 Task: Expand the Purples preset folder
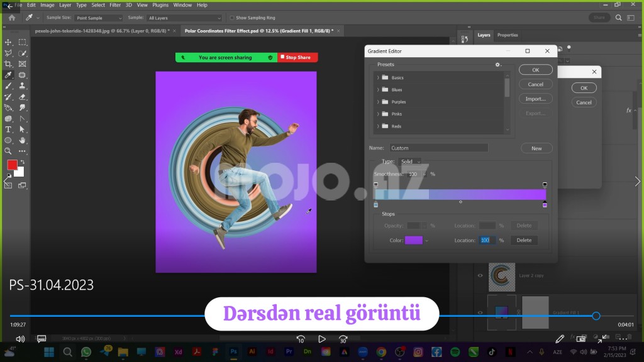[378, 102]
